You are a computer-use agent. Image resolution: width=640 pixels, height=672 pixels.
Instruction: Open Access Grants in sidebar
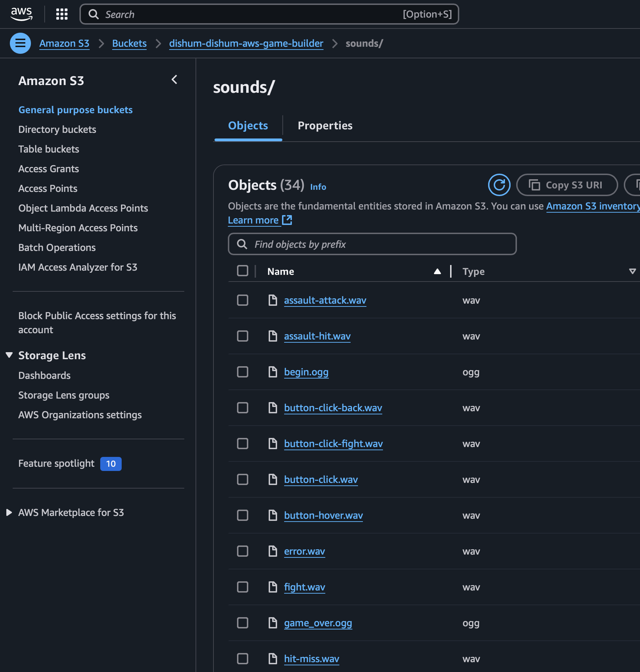pyautogui.click(x=49, y=169)
